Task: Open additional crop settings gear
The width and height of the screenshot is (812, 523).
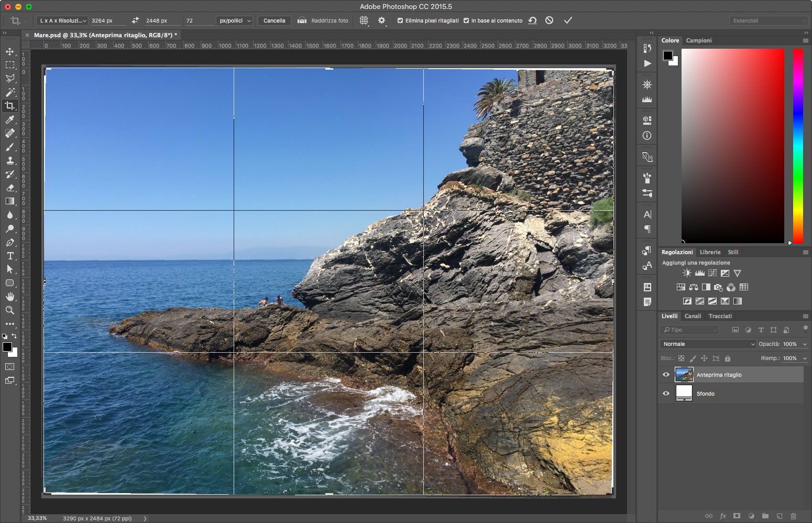Action: pos(382,20)
